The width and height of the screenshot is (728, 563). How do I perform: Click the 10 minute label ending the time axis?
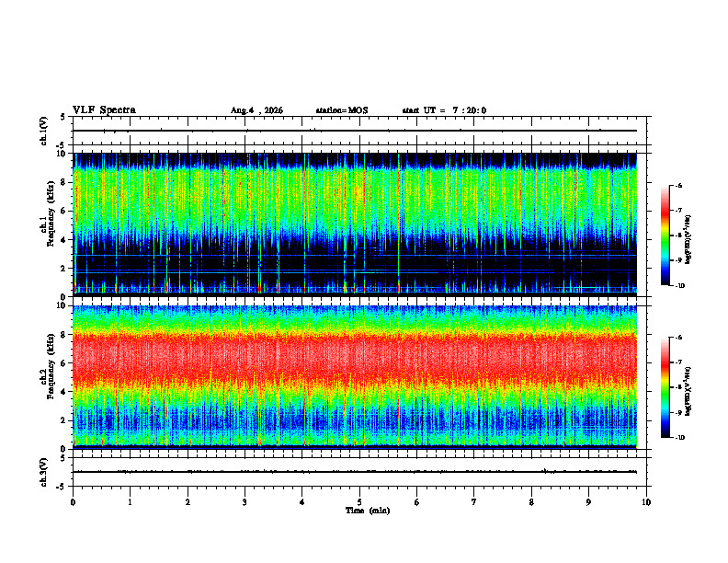point(646,502)
